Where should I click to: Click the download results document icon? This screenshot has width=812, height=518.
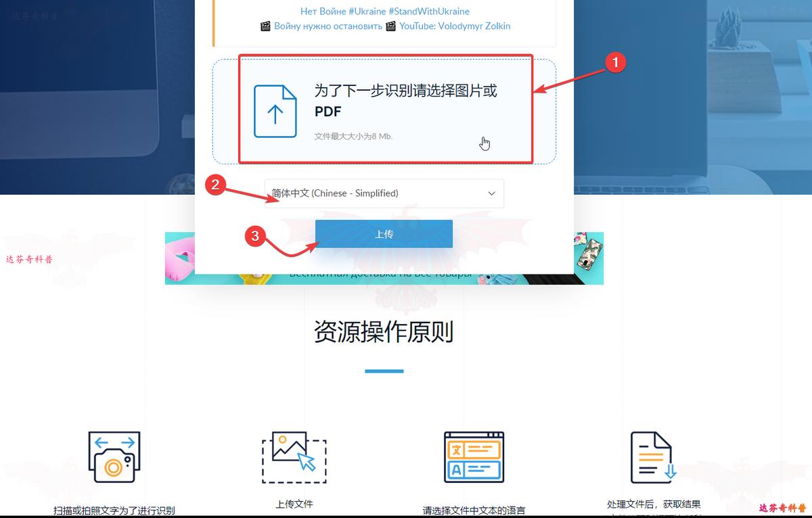coord(651,457)
